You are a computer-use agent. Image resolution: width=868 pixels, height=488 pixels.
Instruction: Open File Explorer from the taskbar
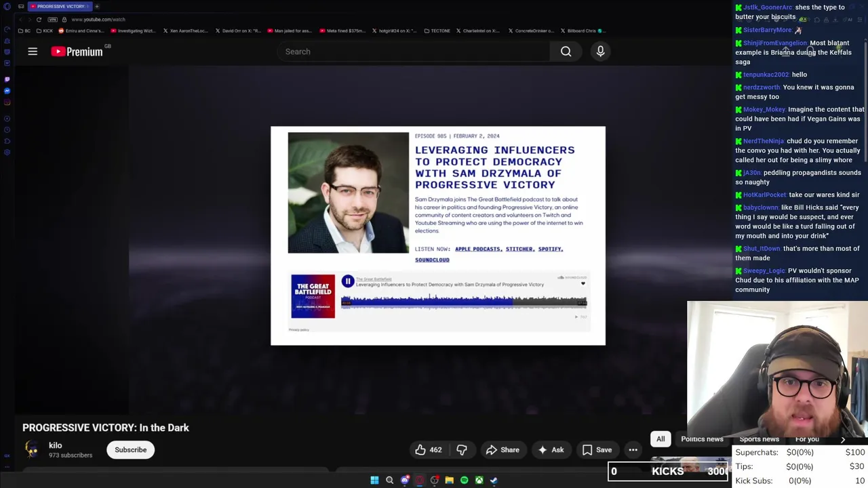click(449, 481)
